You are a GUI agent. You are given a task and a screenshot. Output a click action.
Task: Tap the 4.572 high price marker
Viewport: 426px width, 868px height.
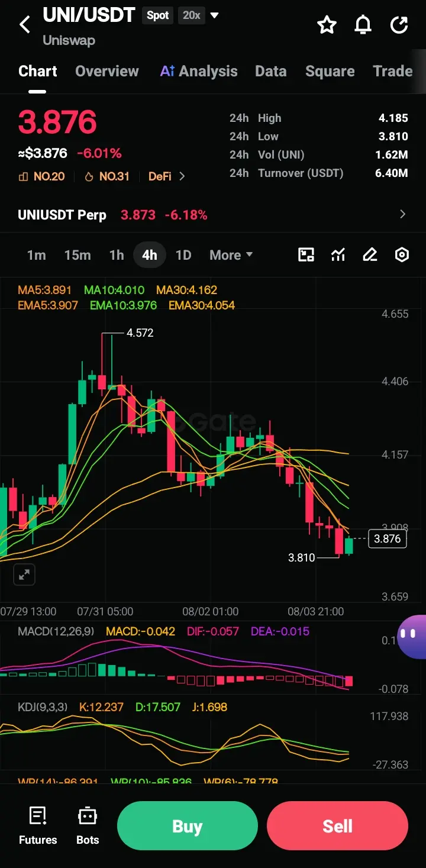coord(140,333)
